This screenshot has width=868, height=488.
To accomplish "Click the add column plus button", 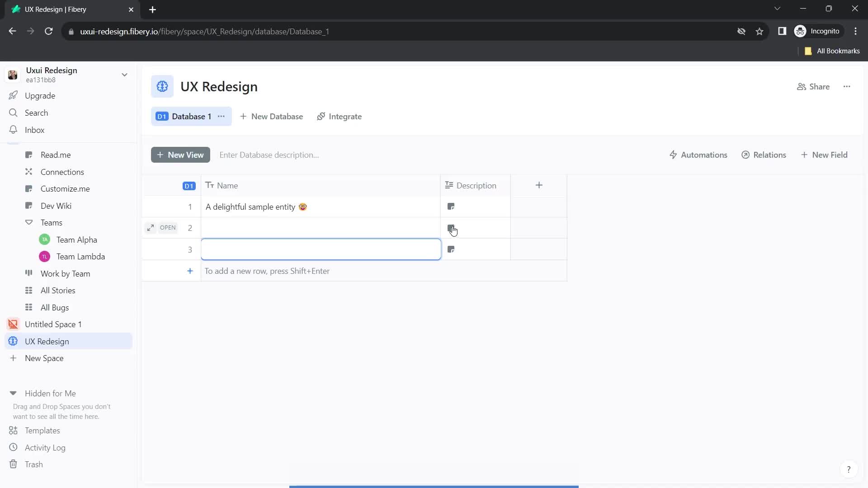I will pyautogui.click(x=539, y=185).
